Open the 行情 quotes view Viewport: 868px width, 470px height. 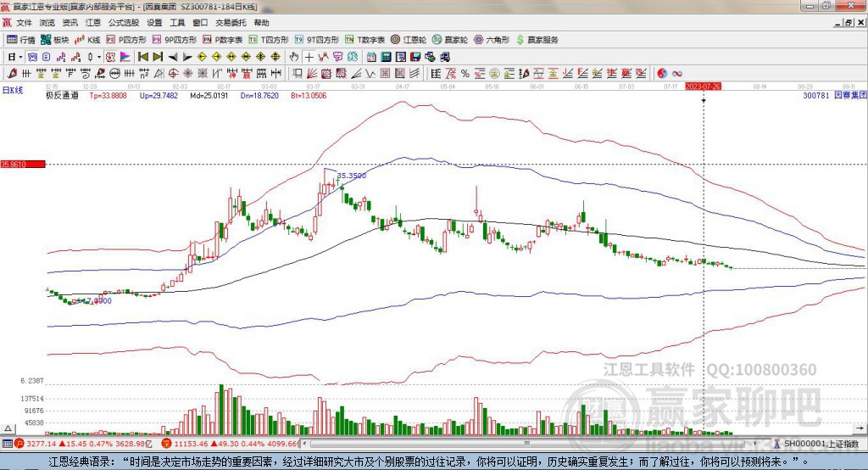21,40
